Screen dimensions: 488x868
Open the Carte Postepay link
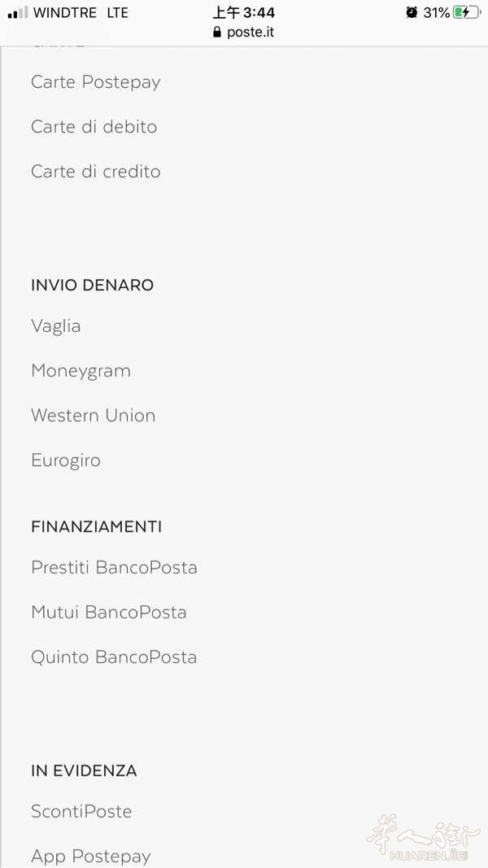[95, 82]
